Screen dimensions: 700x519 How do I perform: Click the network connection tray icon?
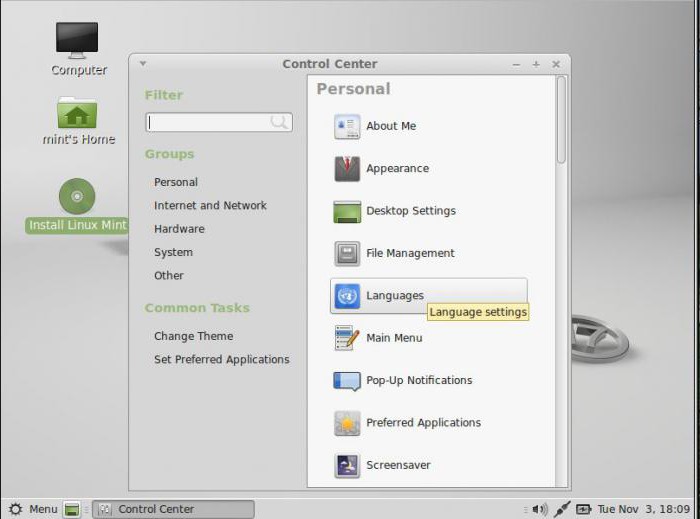562,509
